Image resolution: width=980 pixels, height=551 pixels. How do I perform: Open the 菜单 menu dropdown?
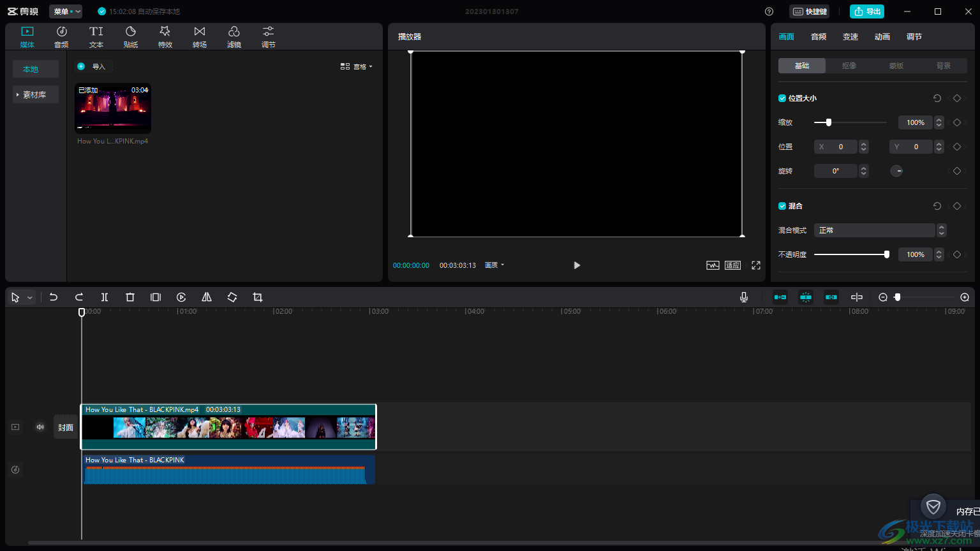[66, 11]
